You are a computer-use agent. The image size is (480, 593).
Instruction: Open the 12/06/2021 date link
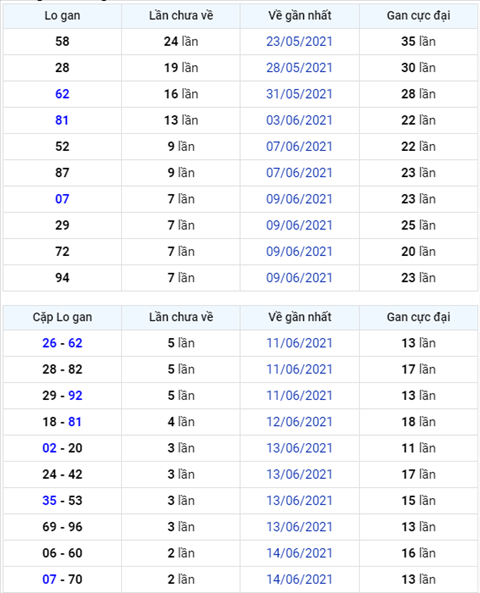pos(299,422)
